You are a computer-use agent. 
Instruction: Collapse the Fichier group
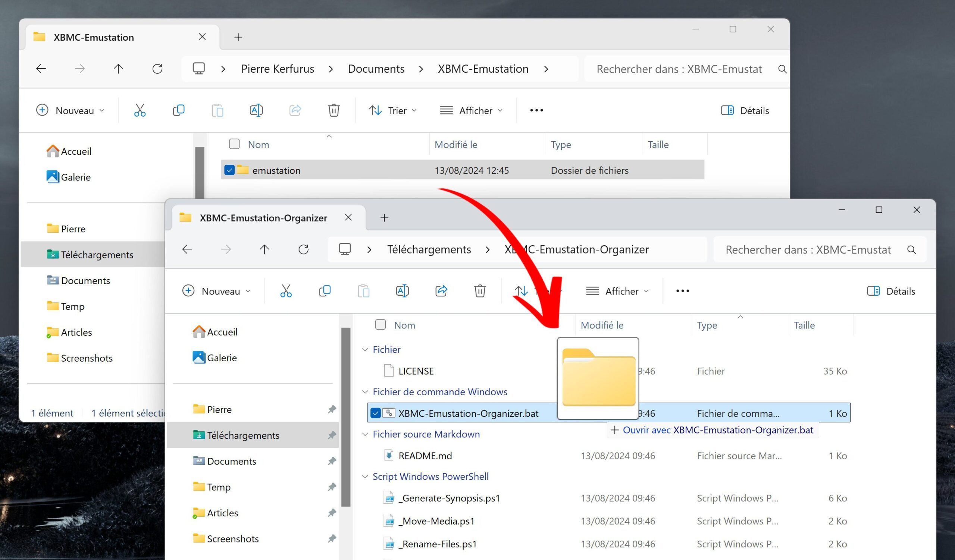click(365, 349)
